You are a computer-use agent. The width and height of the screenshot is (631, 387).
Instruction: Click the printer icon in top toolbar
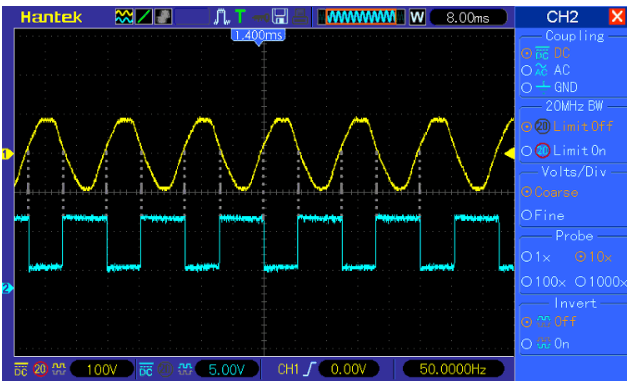tap(300, 17)
